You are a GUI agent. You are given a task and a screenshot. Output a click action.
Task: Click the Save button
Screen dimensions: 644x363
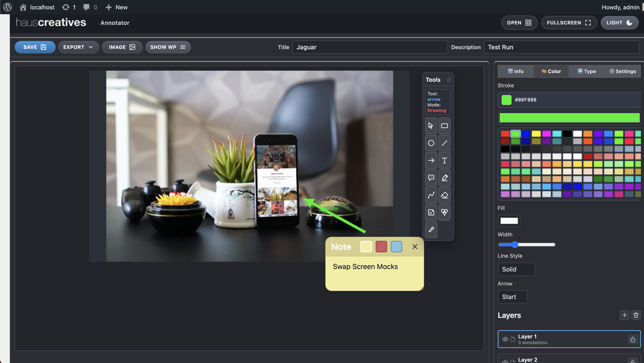(35, 47)
